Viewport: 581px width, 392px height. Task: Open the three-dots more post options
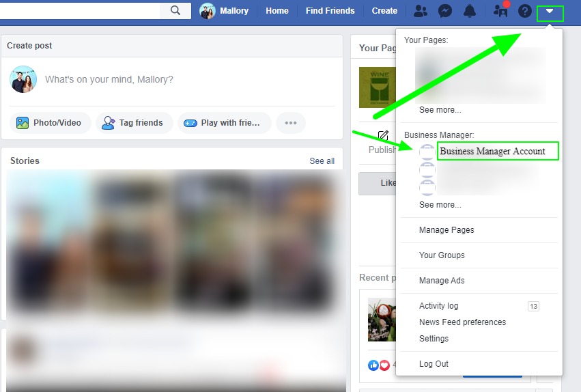click(x=291, y=123)
